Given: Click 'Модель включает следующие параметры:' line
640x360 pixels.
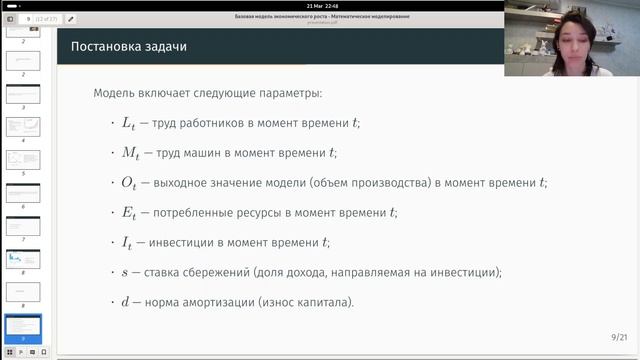Looking at the screenshot, I should [x=208, y=93].
